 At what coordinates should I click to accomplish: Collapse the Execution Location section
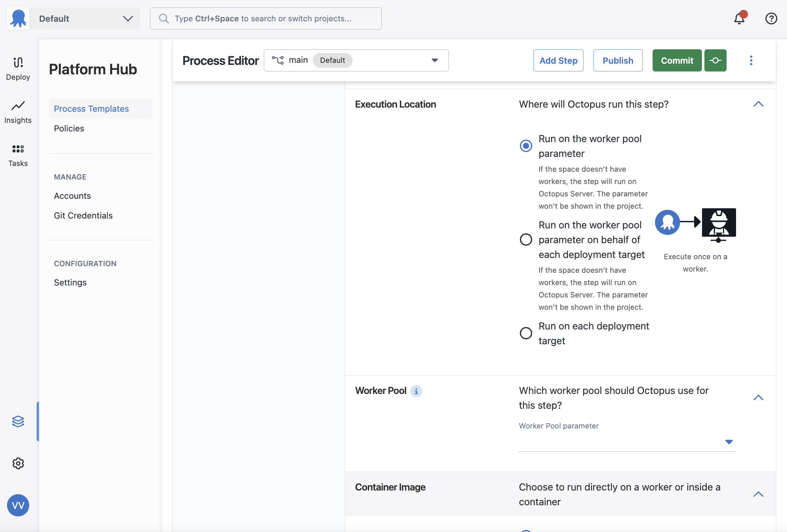point(758,104)
